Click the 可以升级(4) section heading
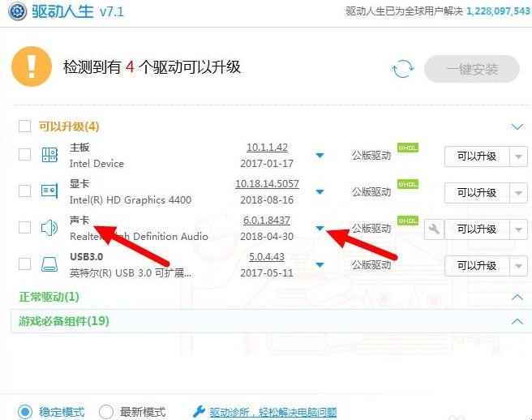Image resolution: width=532 pixels, height=420 pixels. click(69, 126)
